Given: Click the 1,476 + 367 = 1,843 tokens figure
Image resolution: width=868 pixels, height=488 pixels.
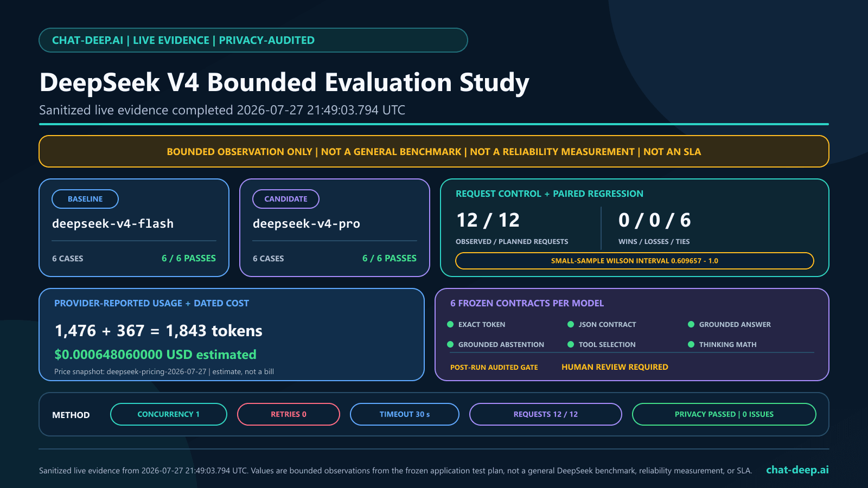Looking at the screenshot, I should pyautogui.click(x=158, y=331).
